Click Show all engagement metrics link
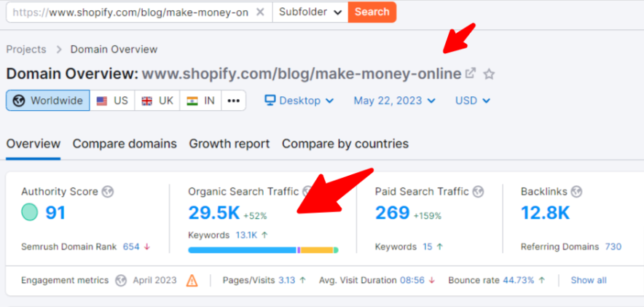The image size is (644, 307). (x=589, y=280)
